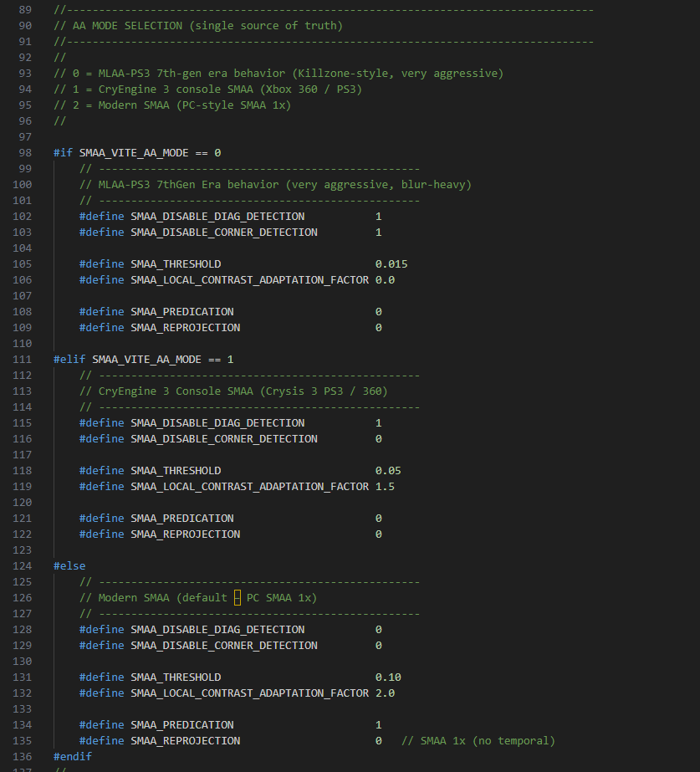Screen dimensions: 700x772
Task: Click the adaptation factor value 1.5
Action: 385,487
